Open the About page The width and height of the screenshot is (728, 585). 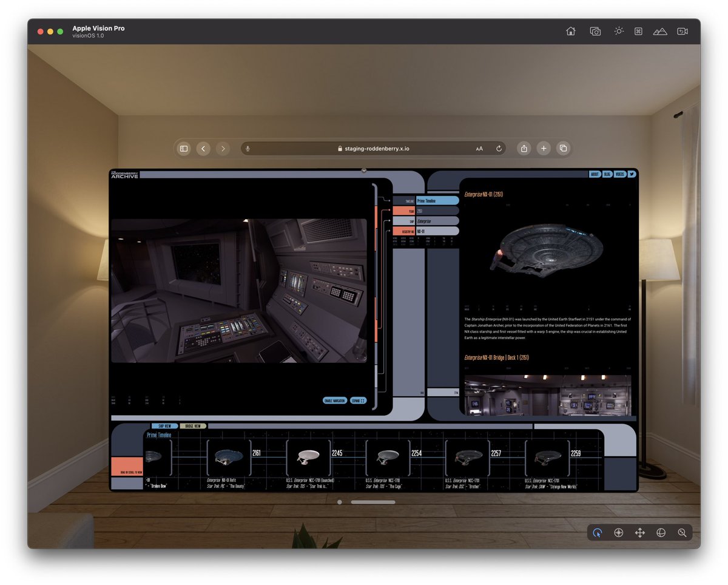tap(595, 174)
